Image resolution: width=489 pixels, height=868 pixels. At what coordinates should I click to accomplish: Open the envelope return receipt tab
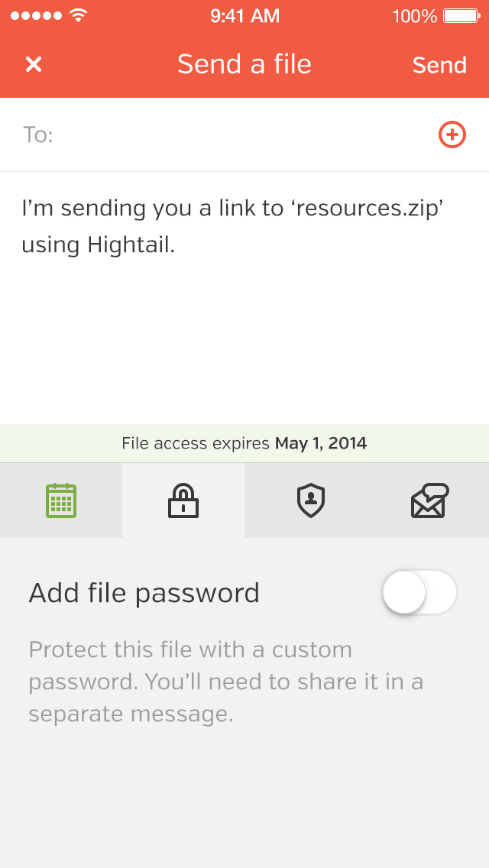coord(429,500)
